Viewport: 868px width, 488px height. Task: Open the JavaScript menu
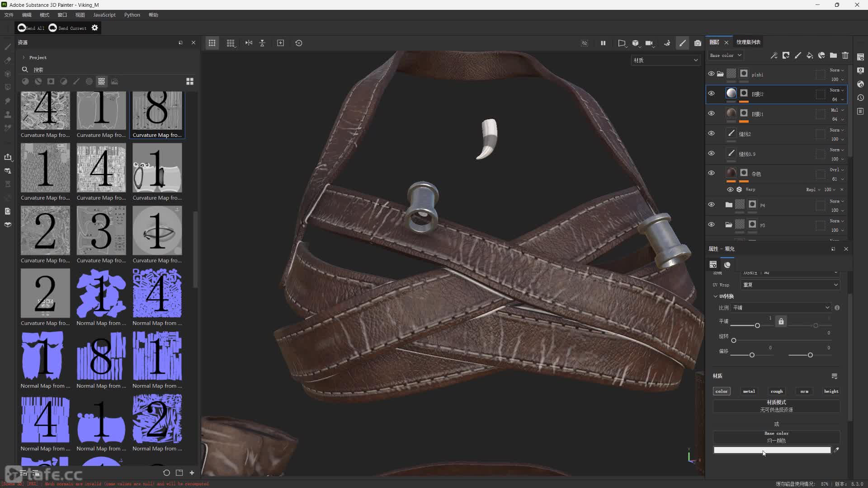pyautogui.click(x=104, y=15)
